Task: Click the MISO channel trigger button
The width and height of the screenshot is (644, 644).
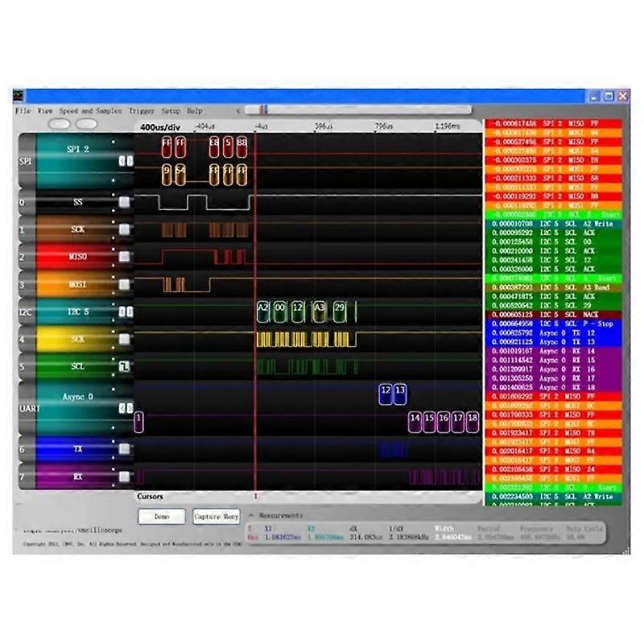Action: pos(124,257)
